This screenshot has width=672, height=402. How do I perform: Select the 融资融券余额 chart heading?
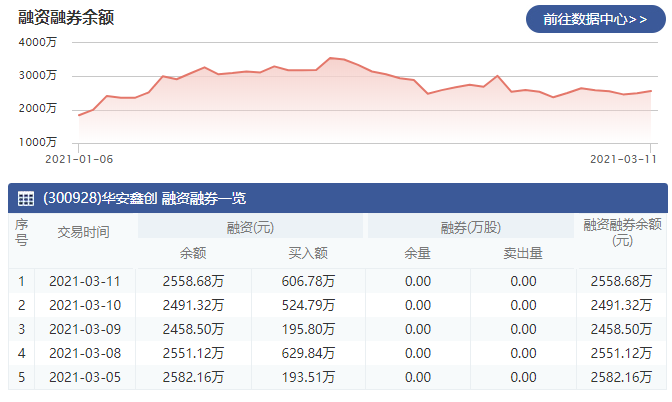click(66, 18)
